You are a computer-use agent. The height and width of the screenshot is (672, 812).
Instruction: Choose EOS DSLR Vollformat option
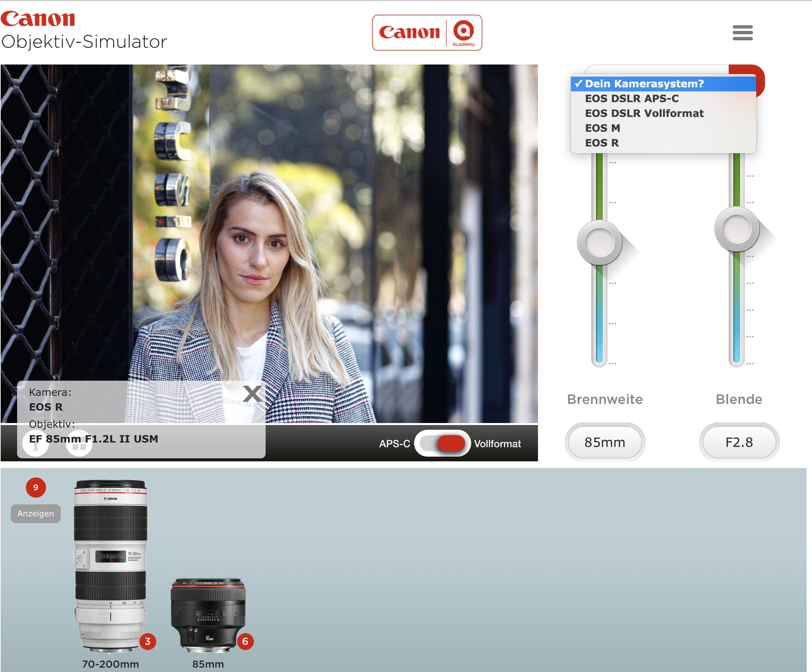tap(644, 113)
